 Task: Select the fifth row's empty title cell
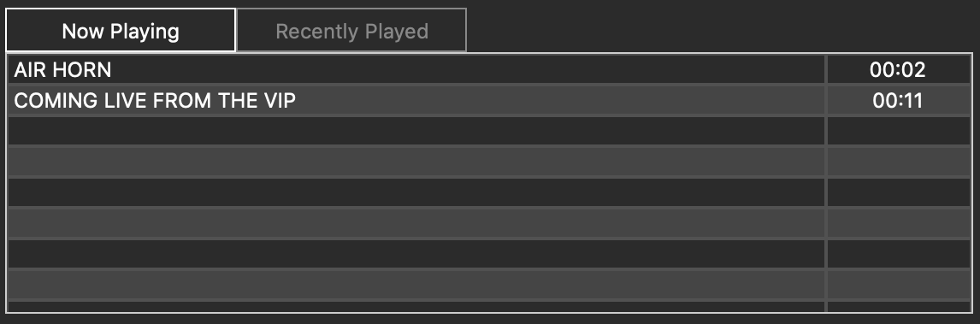click(x=416, y=191)
